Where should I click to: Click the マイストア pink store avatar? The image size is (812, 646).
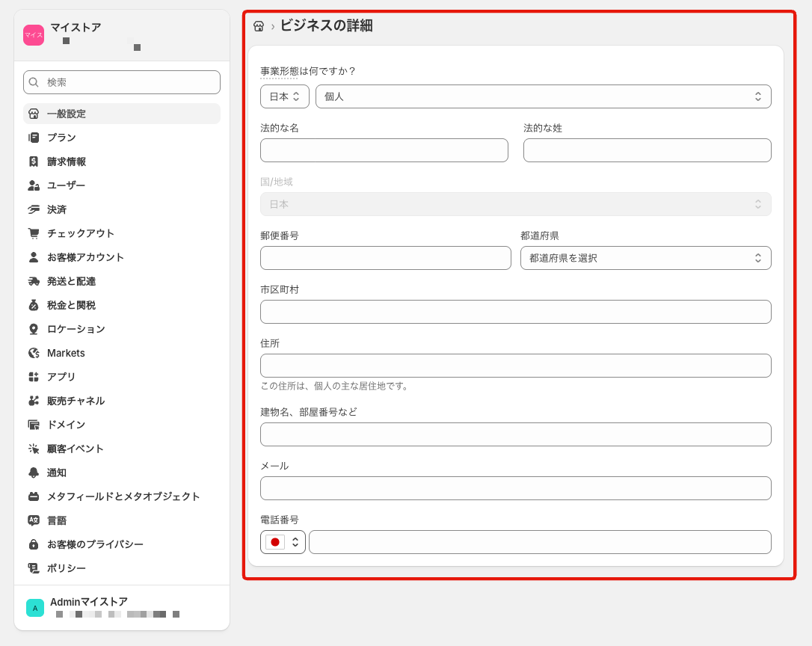(x=33, y=34)
